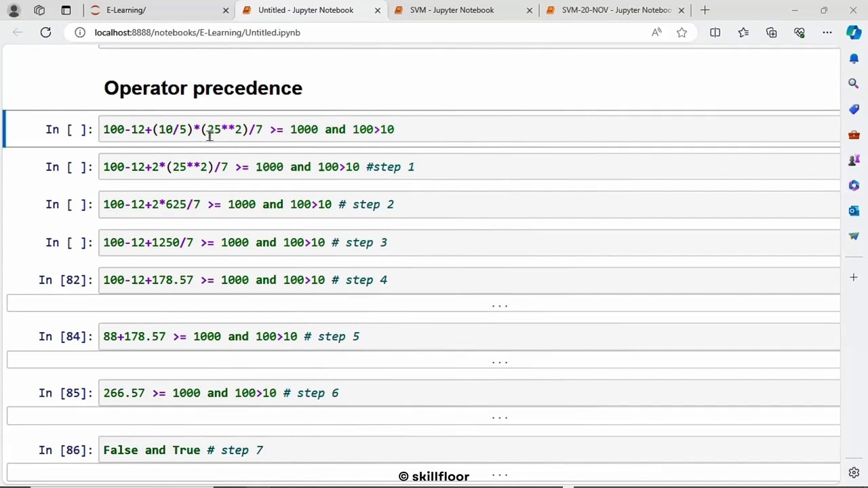Open the Favorites list
Screen dimensions: 868x488
click(x=743, y=33)
